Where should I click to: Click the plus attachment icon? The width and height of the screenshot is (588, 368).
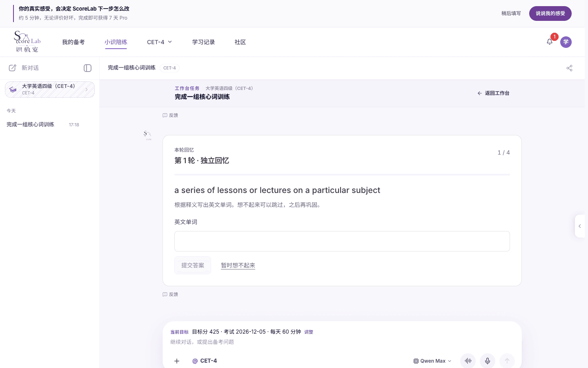point(177,361)
